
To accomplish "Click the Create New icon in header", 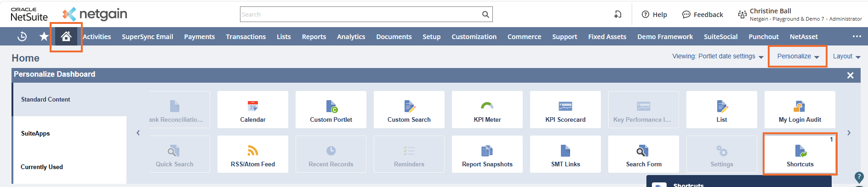I will [x=618, y=15].
